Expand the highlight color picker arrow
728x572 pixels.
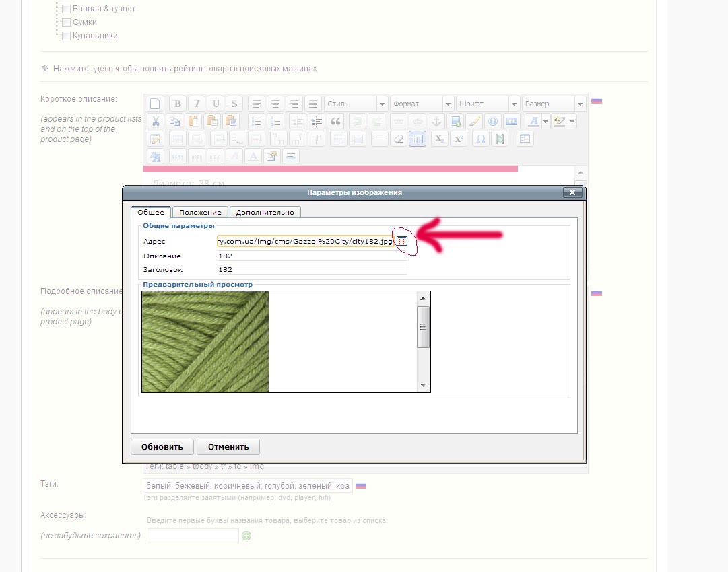572,121
